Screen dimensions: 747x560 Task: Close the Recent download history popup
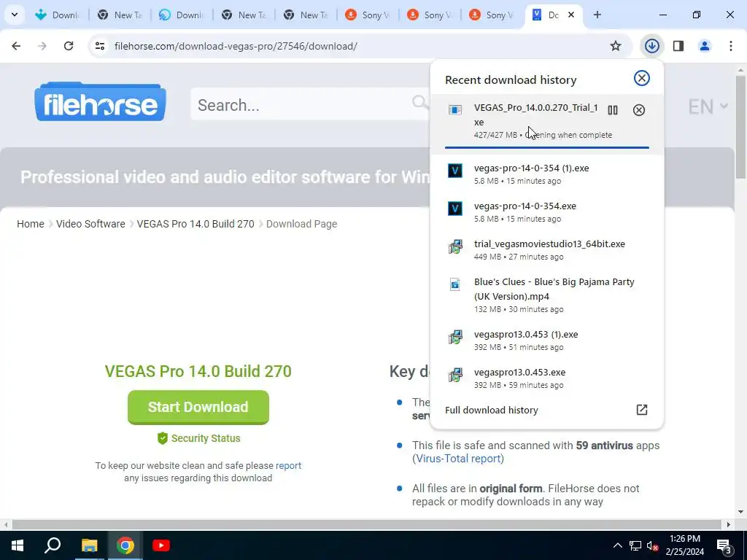[642, 78]
